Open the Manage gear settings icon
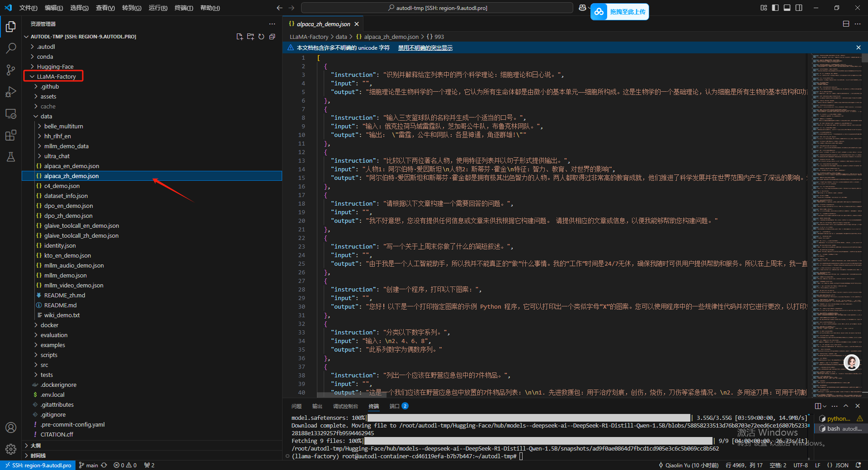 click(11, 449)
